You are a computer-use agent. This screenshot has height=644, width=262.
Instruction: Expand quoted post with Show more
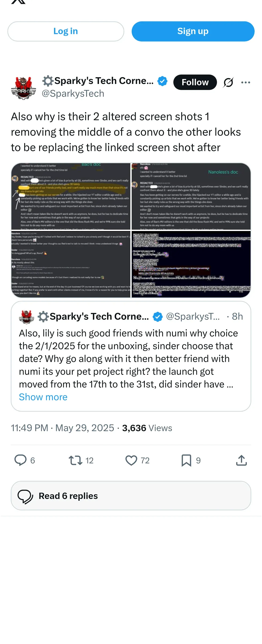point(43,397)
